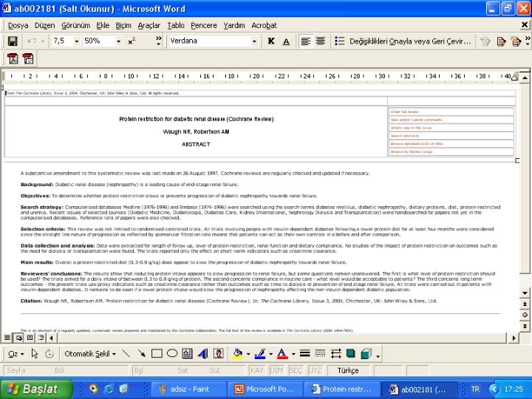Viewport: 532px width, 399px height.
Task: Open the Düzen menu
Action: tap(45, 25)
